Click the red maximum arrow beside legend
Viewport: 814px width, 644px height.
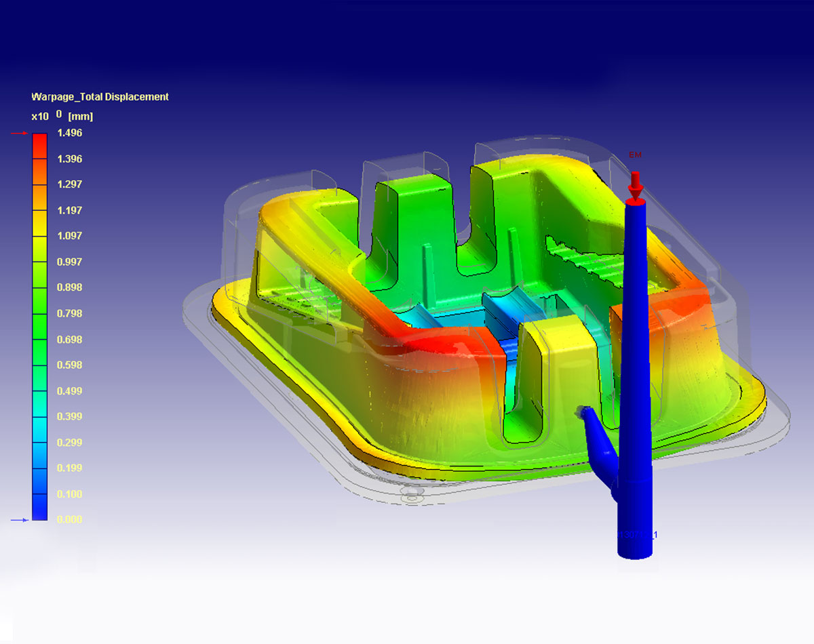(x=20, y=134)
